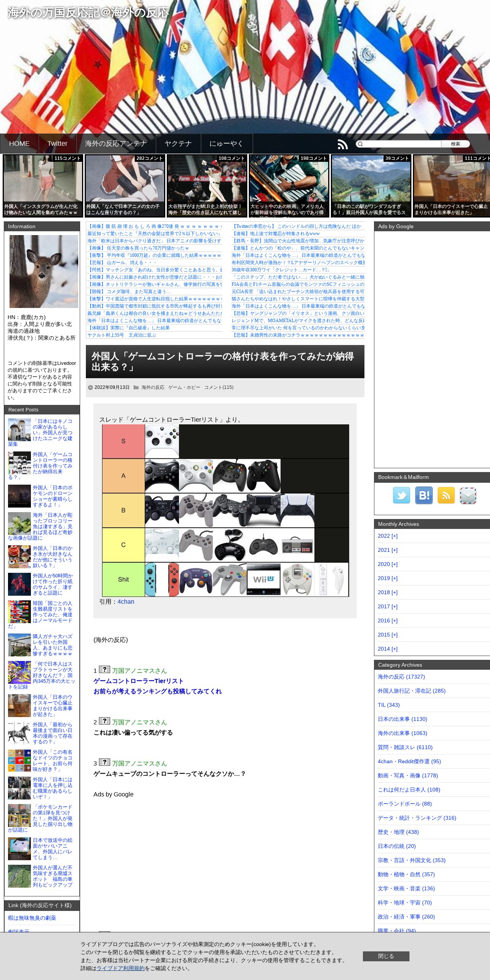Expand the 2022 monthly archive
Viewport: 490px width, 980px height.
[x=388, y=536]
